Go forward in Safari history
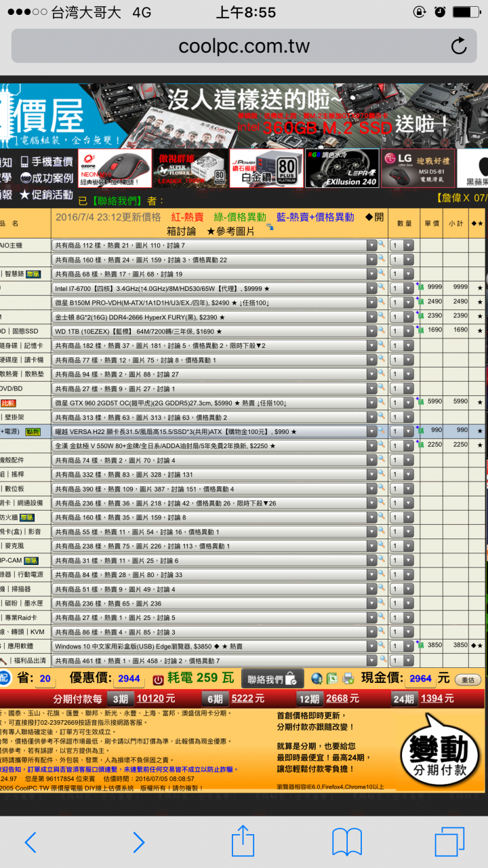488x868 pixels. pos(138,842)
